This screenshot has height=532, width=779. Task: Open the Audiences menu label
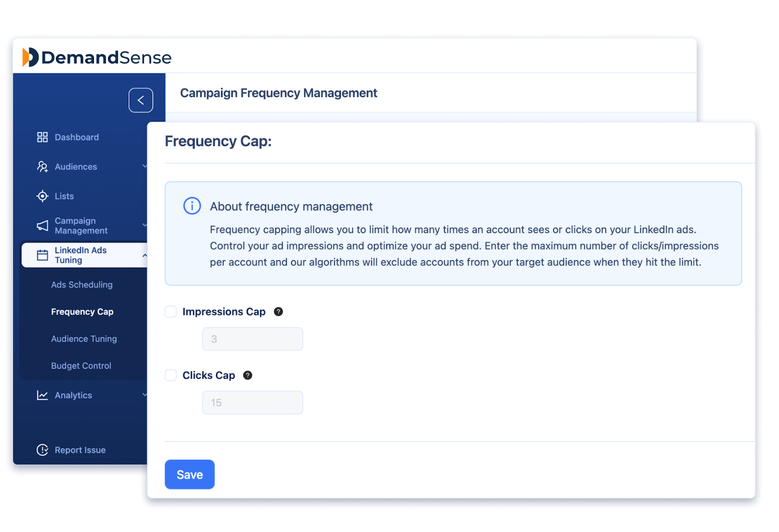click(76, 166)
